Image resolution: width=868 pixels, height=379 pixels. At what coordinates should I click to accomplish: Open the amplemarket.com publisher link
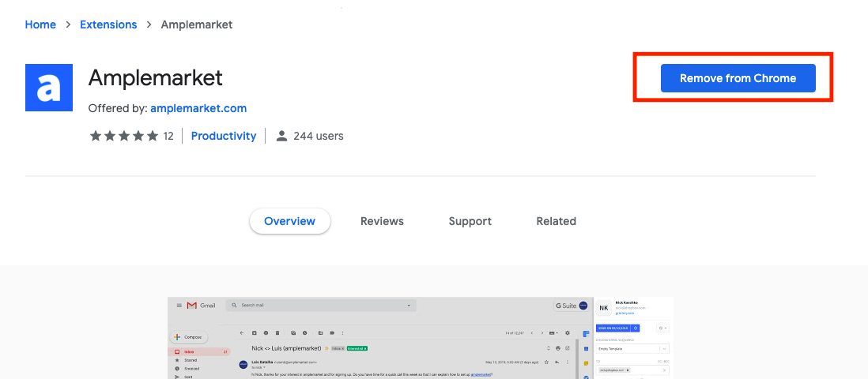tap(198, 108)
